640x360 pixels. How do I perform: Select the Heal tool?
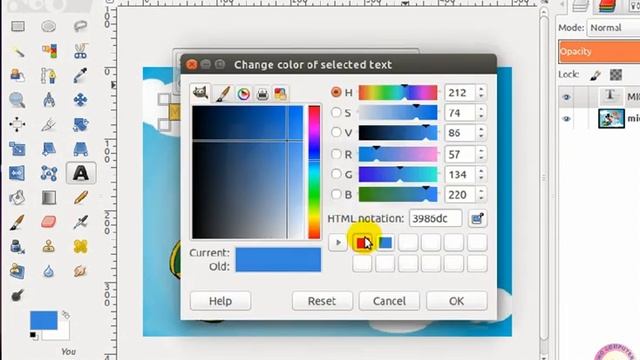[80, 247]
